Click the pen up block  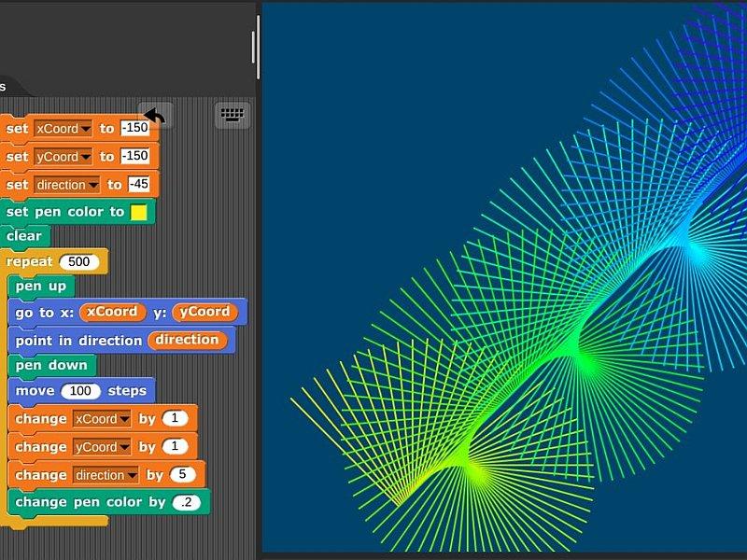(40, 287)
